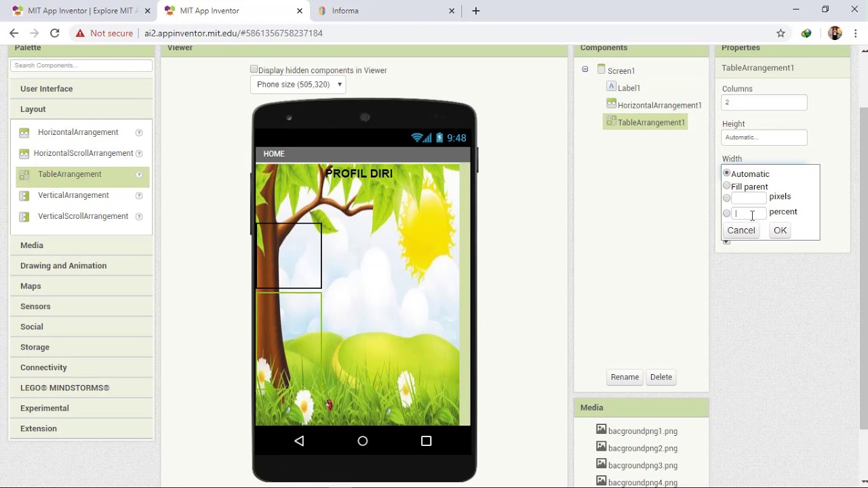Image resolution: width=868 pixels, height=488 pixels.
Task: Open the Sensors palette category
Action: [x=35, y=306]
